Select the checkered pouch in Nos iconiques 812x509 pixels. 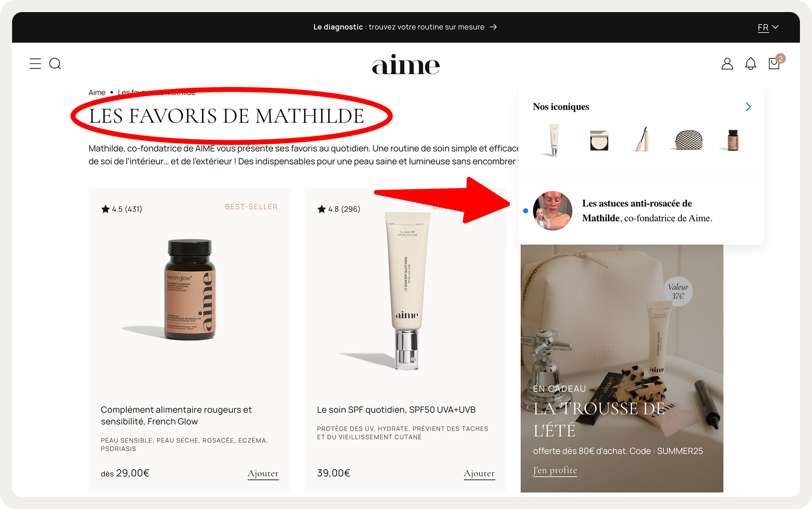[688, 140]
